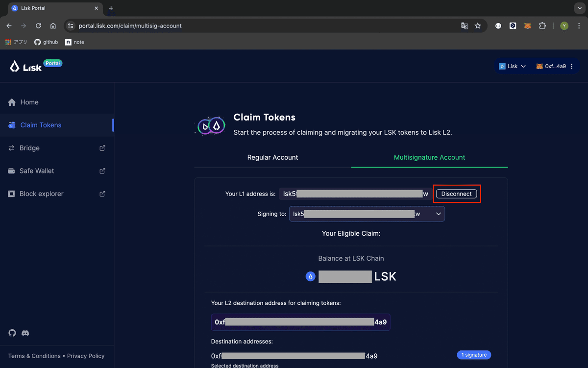Image resolution: width=588 pixels, height=368 pixels.
Task: Open the アプリ apps bookmark
Action: (x=16, y=42)
